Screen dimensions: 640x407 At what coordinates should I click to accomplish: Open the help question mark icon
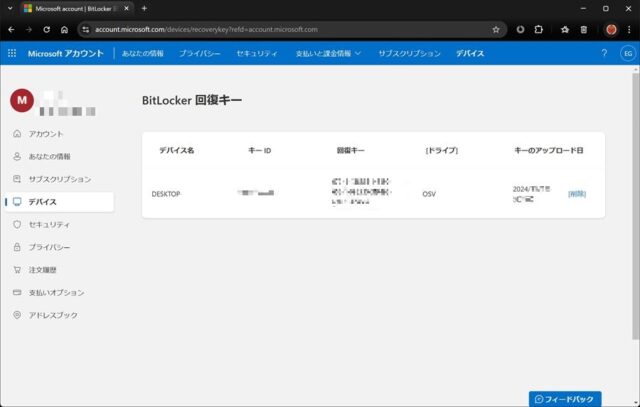604,53
